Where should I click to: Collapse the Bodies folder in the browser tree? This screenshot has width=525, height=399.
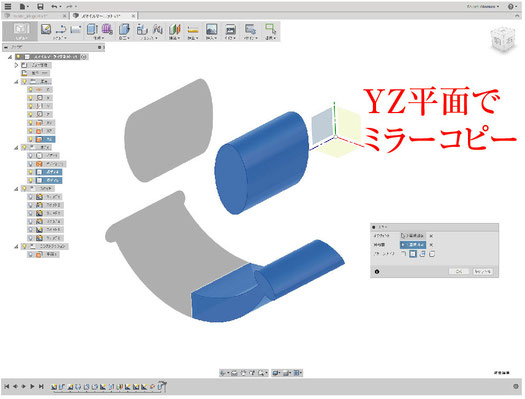(x=16, y=147)
